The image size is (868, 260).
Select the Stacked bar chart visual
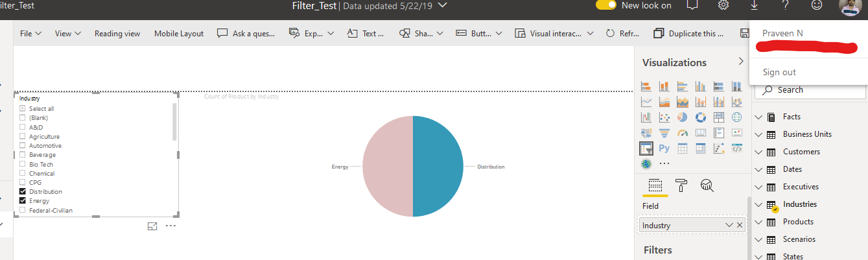pyautogui.click(x=646, y=86)
